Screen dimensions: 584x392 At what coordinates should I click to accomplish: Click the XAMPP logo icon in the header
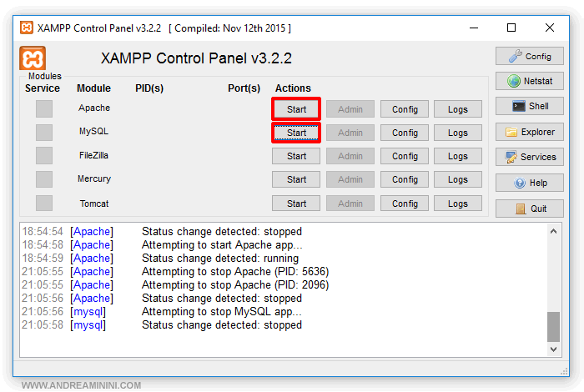(x=33, y=58)
